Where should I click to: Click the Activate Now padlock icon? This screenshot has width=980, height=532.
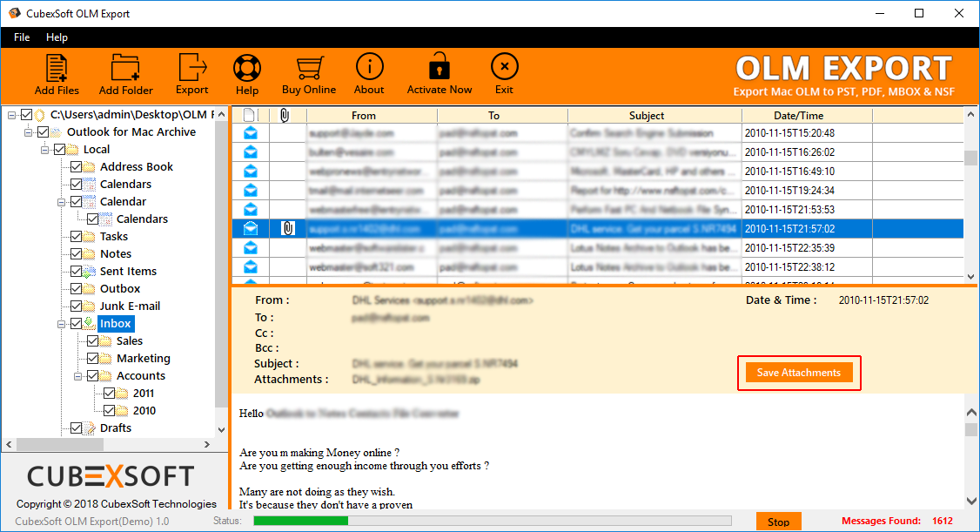440,66
